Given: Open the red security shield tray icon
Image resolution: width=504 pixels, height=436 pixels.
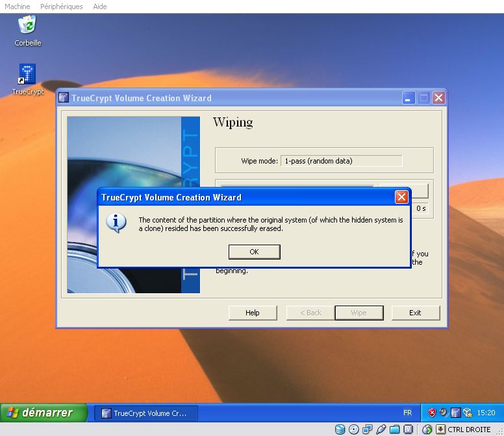Looking at the screenshot, I should (x=432, y=413).
